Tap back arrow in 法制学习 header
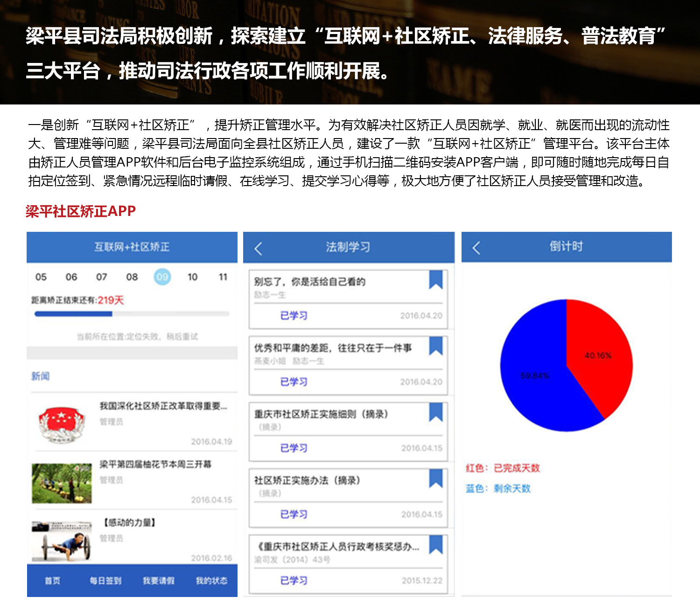The image size is (700, 604). (258, 248)
